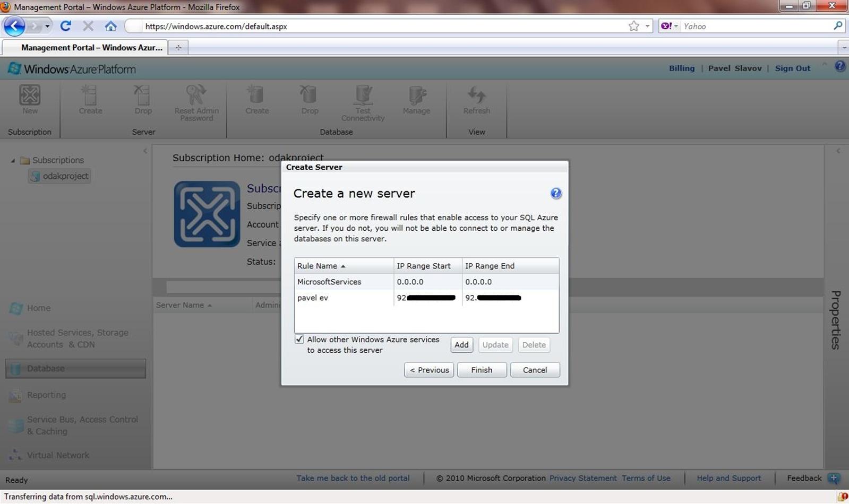Open a new browser tab
Viewport: 849px width, 504px height.
178,47
